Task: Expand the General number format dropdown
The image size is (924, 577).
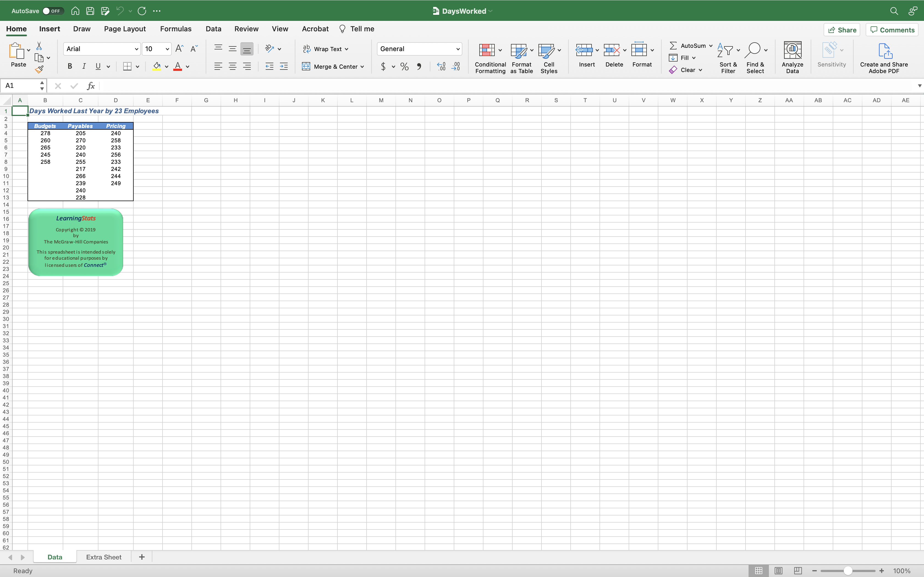Action: [x=457, y=49]
